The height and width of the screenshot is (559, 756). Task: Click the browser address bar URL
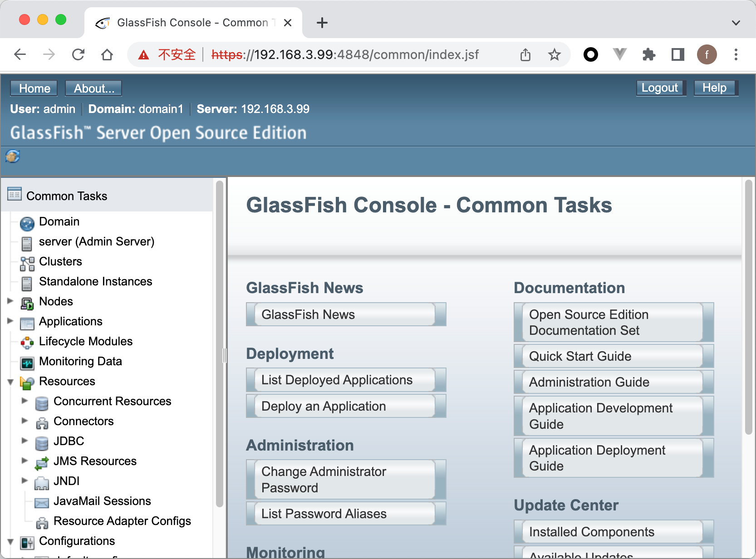tap(345, 55)
